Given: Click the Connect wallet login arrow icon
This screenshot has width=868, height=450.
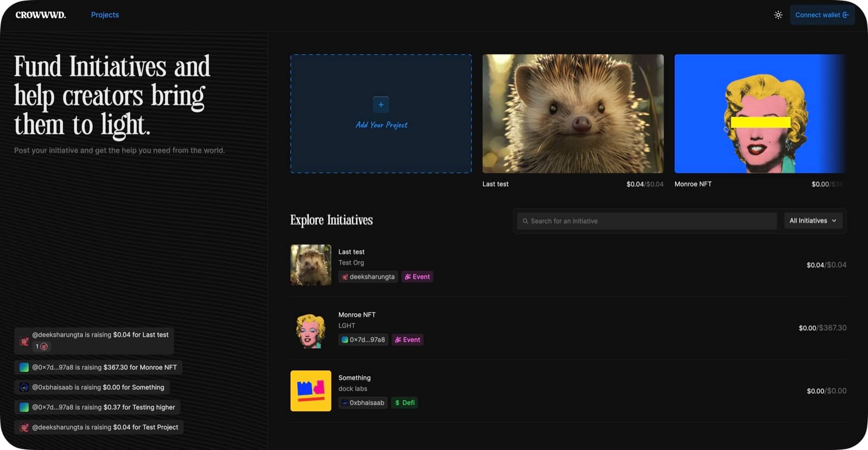Looking at the screenshot, I should [x=845, y=15].
